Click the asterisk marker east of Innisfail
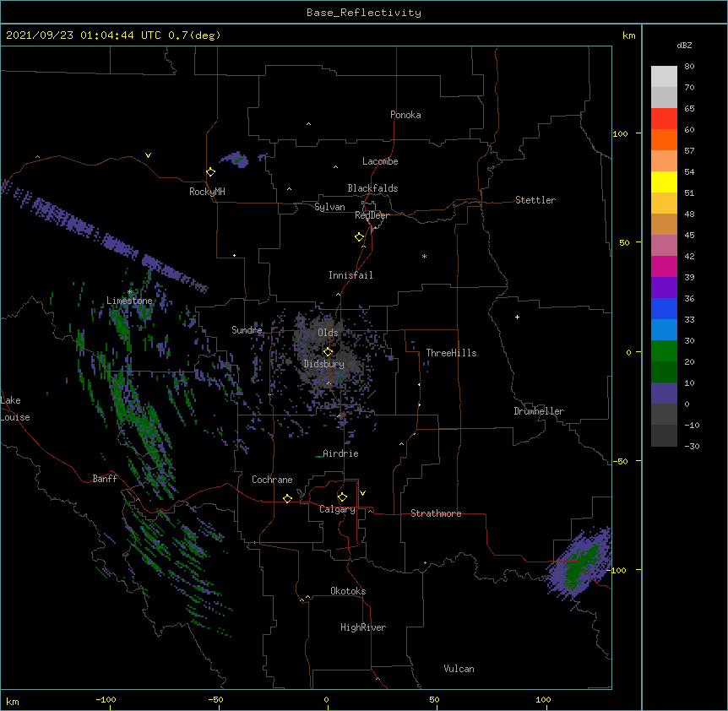Image resolution: width=728 pixels, height=711 pixels. point(424,256)
